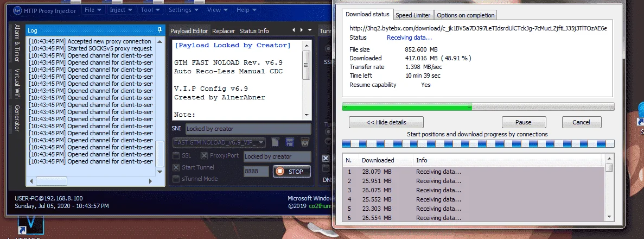This screenshot has width=644, height=239.
Task: Click the green download progress bar
Action: click(478, 107)
